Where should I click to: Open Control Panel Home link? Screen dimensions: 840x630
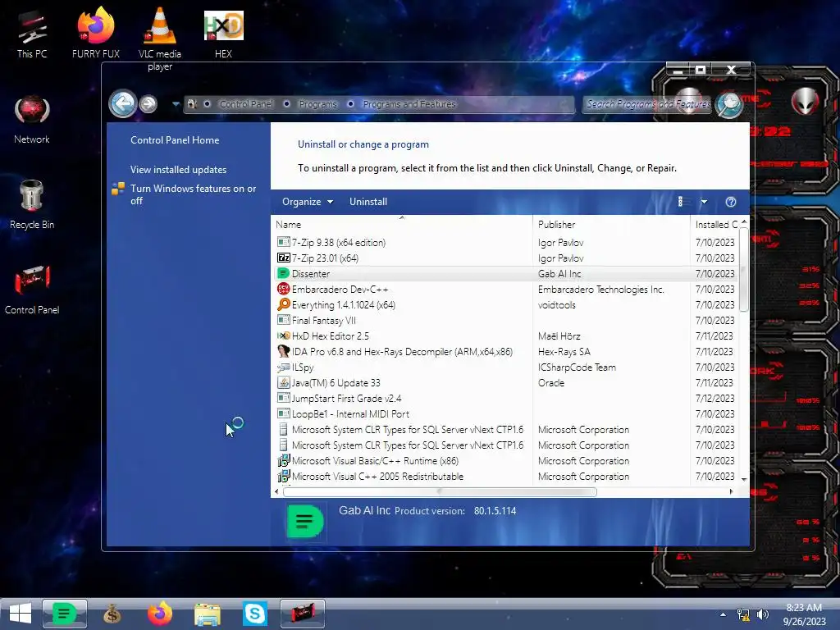[175, 139]
